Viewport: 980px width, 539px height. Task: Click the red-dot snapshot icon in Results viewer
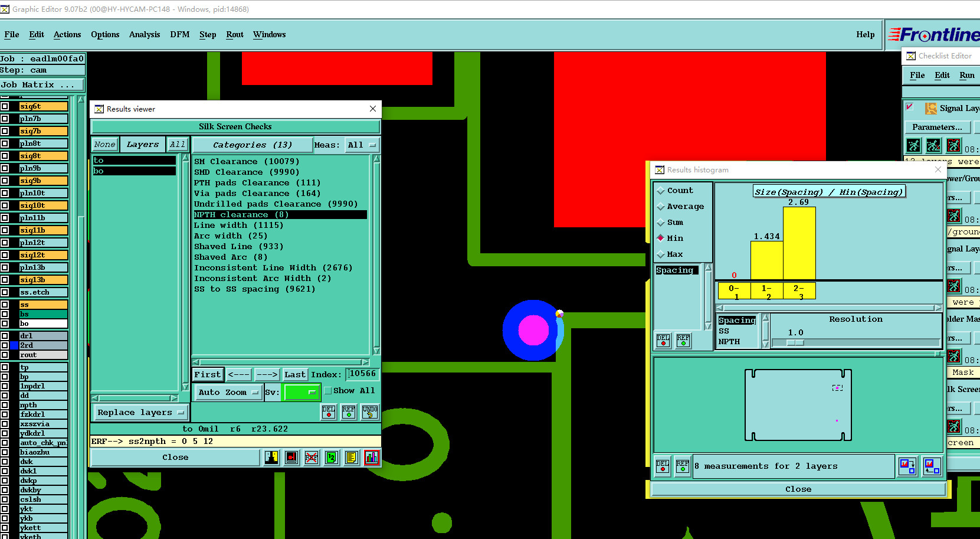[x=291, y=458]
